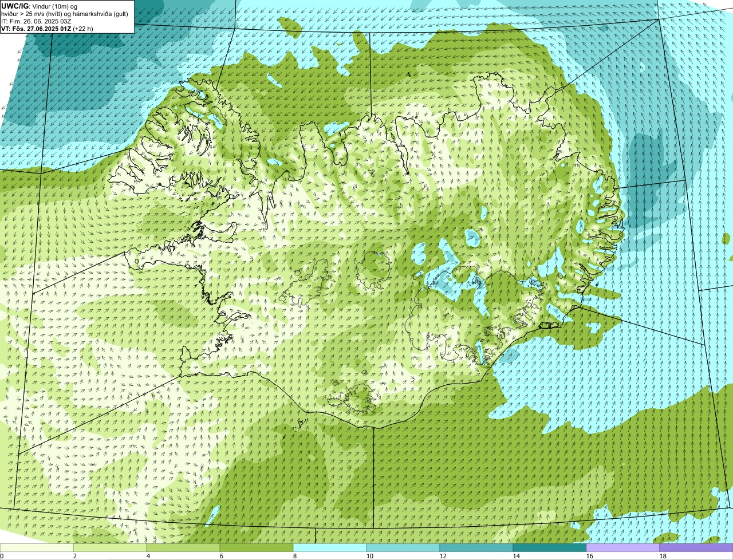Screen dimensions: 733x560
Task: Click the '4' tick label on the scale
Action: pos(148,556)
